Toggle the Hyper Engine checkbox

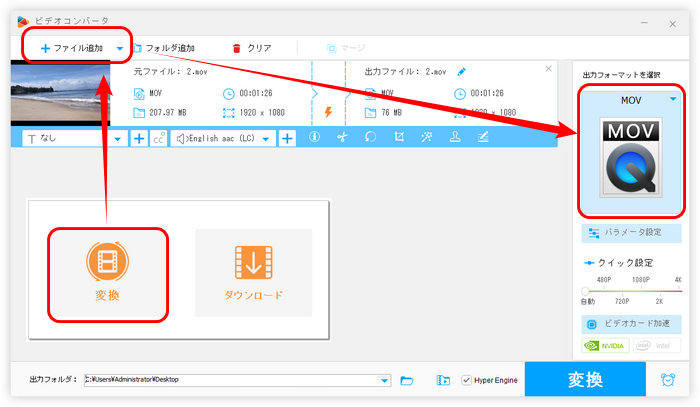pos(467,380)
